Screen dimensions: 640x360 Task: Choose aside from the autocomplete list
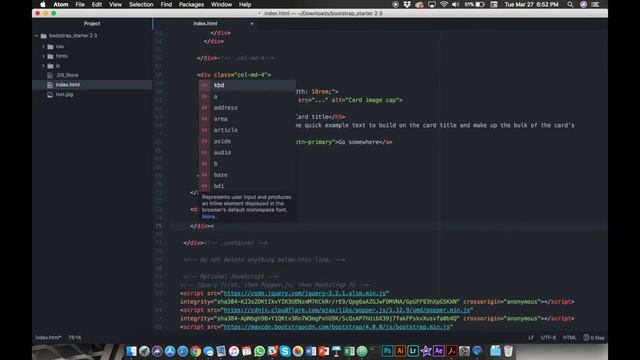coord(247,141)
